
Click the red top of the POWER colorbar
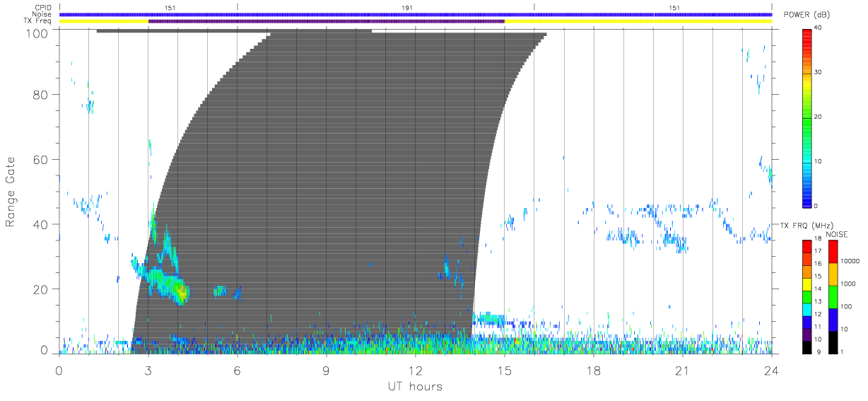(807, 34)
